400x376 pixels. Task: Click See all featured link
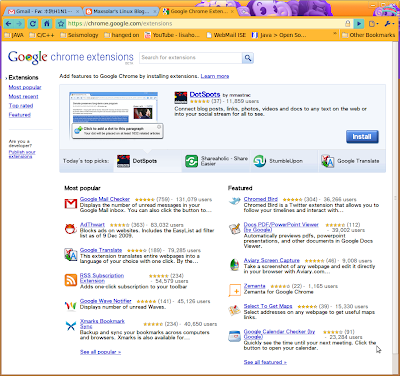(265, 362)
